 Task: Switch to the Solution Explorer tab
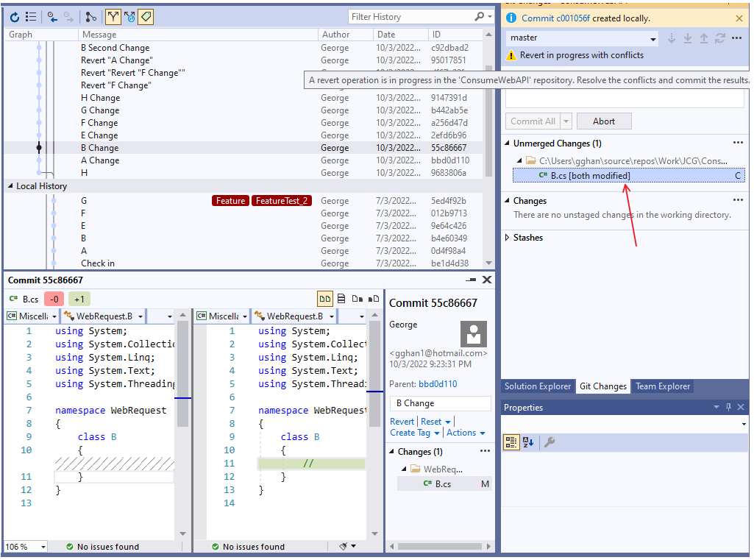(537, 386)
